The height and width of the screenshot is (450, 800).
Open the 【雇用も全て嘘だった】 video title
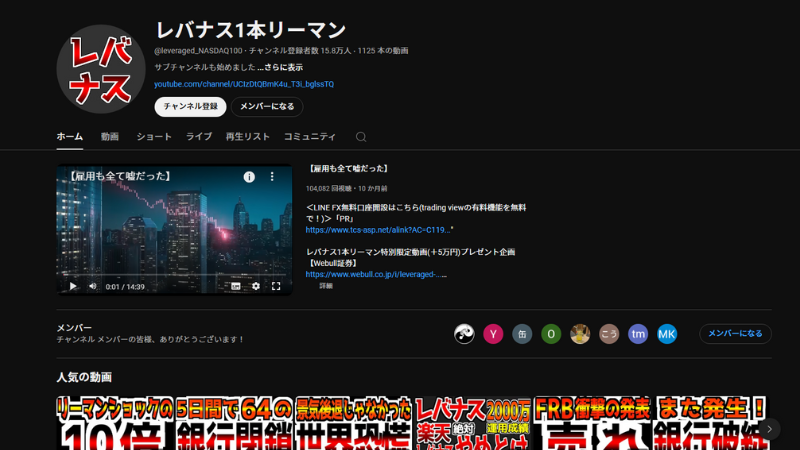pyautogui.click(x=348, y=168)
